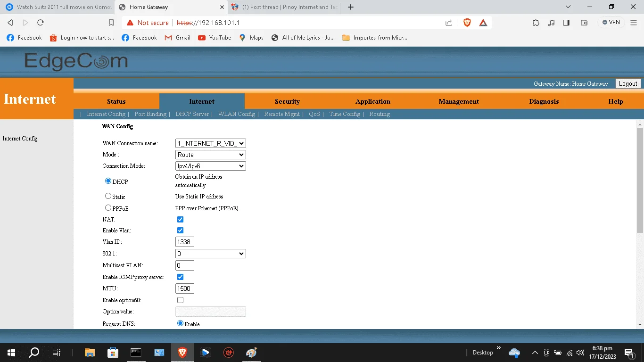This screenshot has width=644, height=362.
Task: Open Port Binding submenu
Action: (150, 114)
